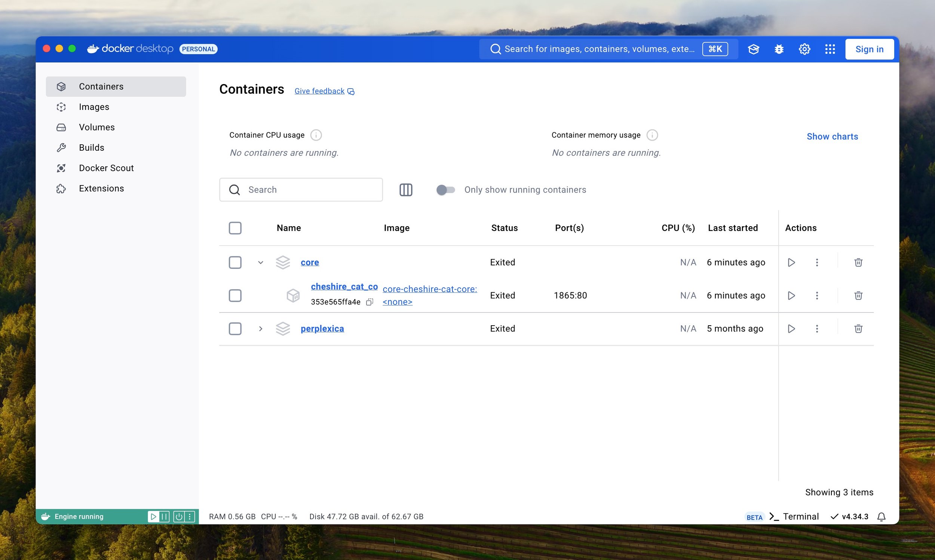935x560 pixels.
Task: Open Images in sidebar
Action: click(116, 107)
